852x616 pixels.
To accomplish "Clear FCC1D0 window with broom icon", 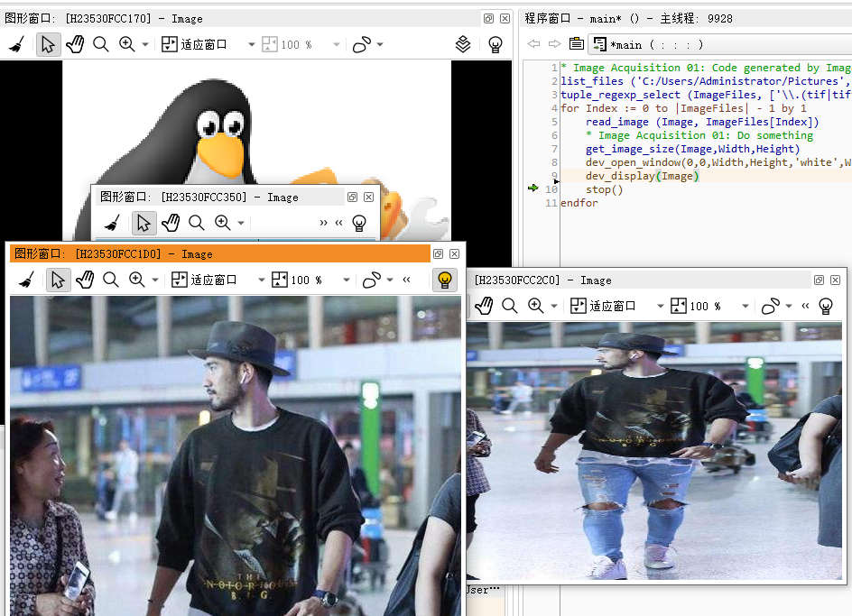I will tap(26, 280).
